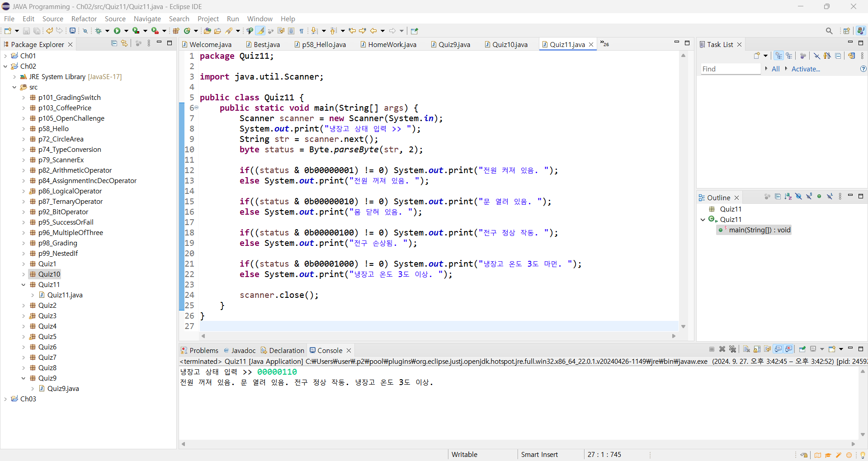The width and height of the screenshot is (868, 461).
Task: Remove all terminated launches in Console
Action: click(733, 349)
